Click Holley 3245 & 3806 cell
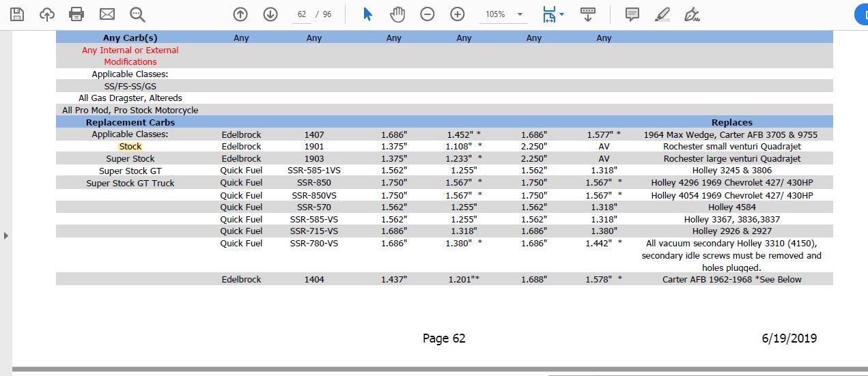This screenshot has width=868, height=376. pyautogui.click(x=732, y=171)
